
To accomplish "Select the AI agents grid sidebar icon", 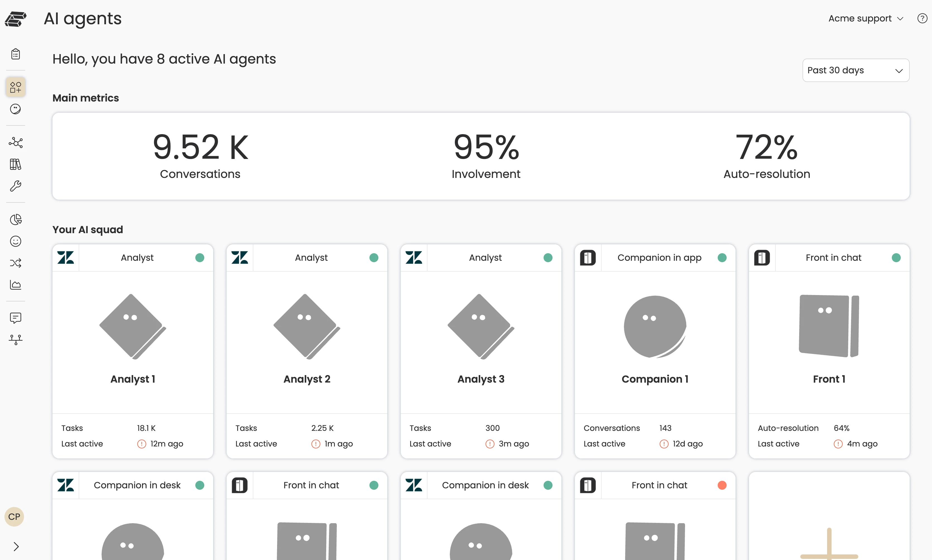I will point(15,87).
